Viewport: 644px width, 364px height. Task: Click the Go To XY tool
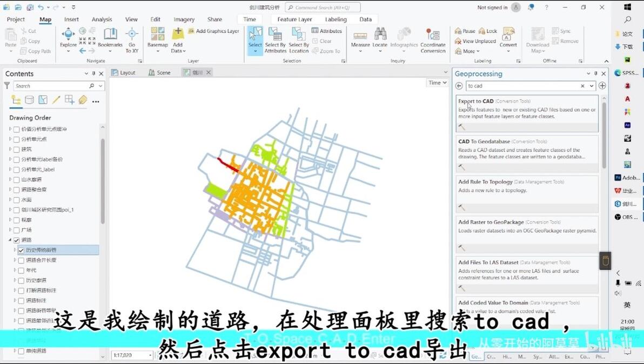coord(132,40)
